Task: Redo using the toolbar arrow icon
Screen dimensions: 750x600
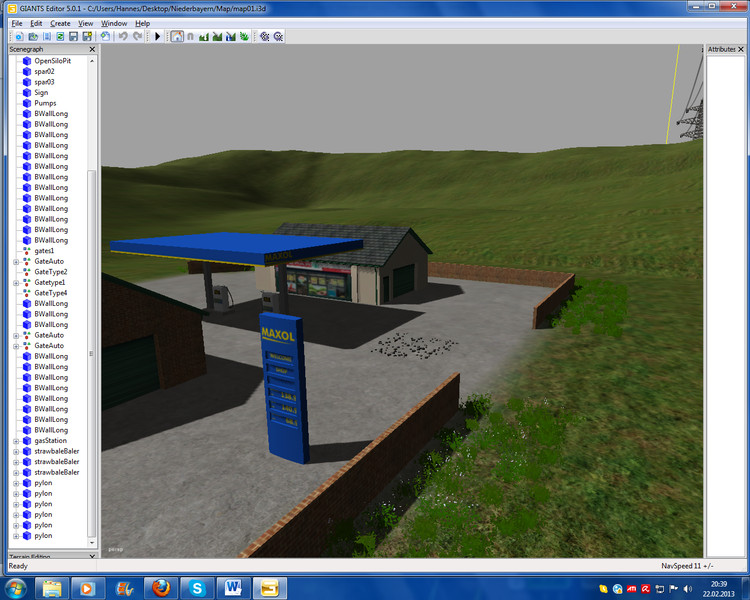Action: click(137, 36)
